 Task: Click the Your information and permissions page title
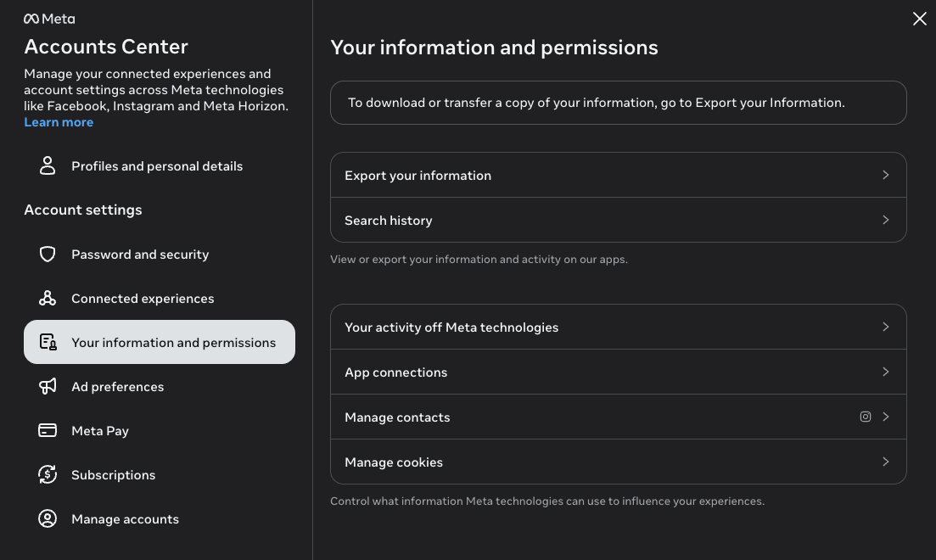[x=494, y=48]
